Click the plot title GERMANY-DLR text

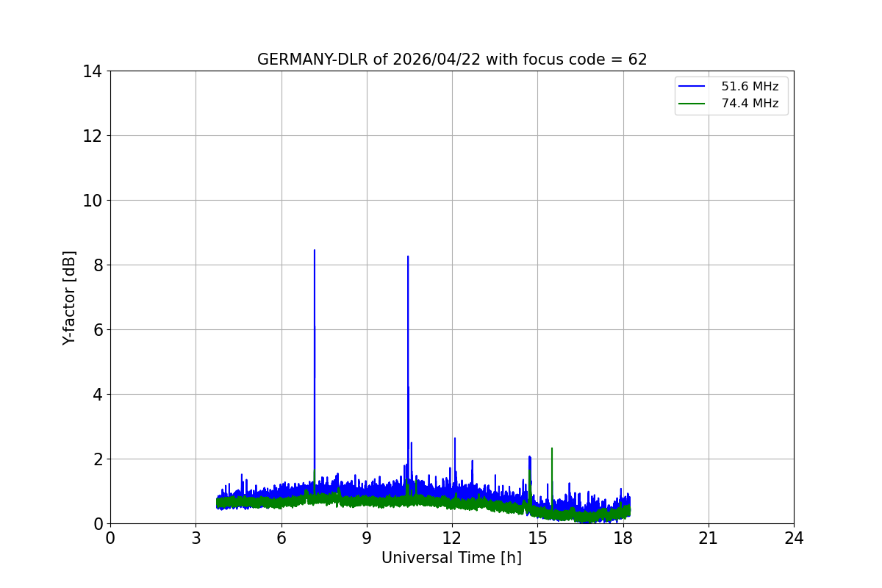point(452,60)
